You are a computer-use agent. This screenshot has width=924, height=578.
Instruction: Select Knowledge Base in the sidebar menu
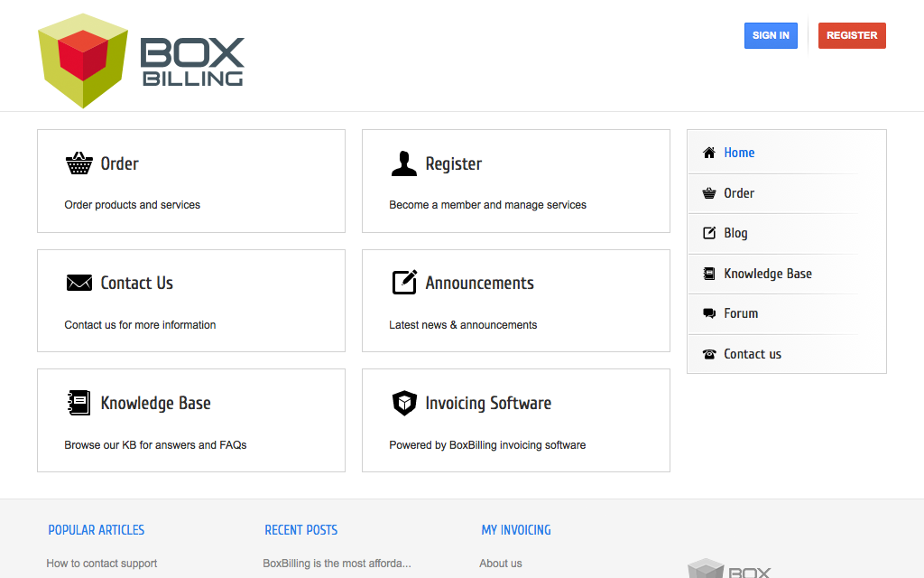pyautogui.click(x=767, y=273)
